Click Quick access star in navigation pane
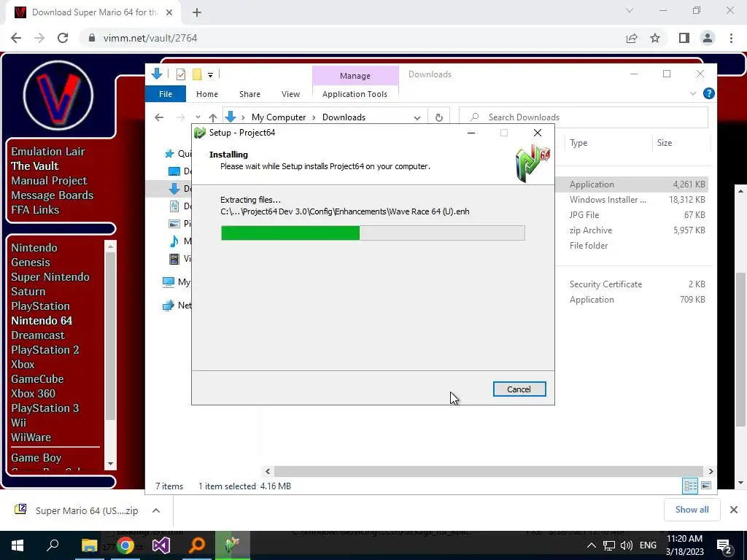The width and height of the screenshot is (747, 560). tap(169, 154)
